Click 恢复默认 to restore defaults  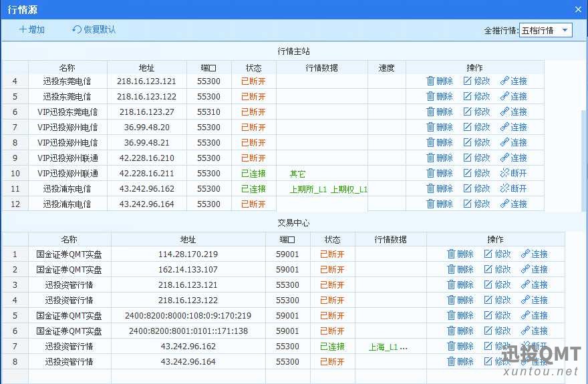pos(94,29)
